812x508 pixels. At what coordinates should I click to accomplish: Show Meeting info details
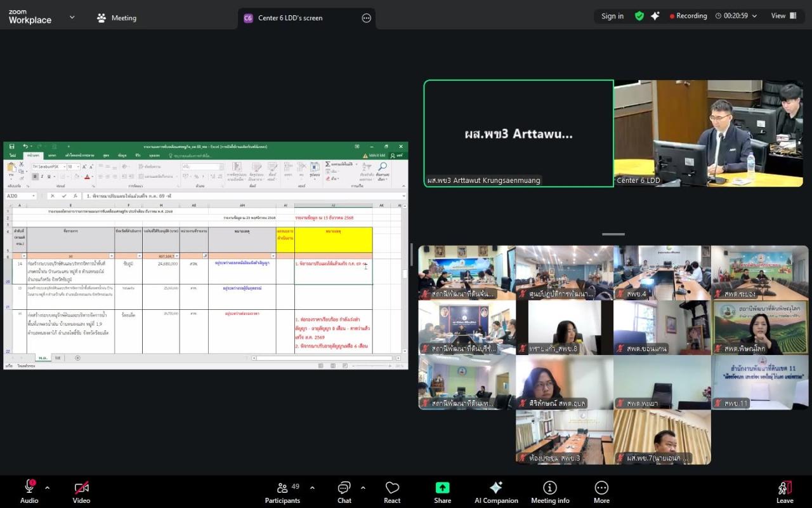tap(550, 492)
